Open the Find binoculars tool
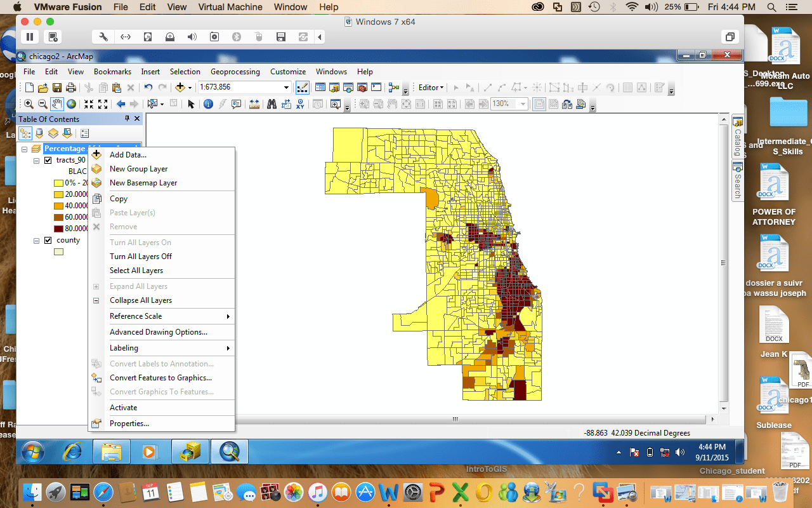The width and height of the screenshot is (812, 508). point(272,104)
